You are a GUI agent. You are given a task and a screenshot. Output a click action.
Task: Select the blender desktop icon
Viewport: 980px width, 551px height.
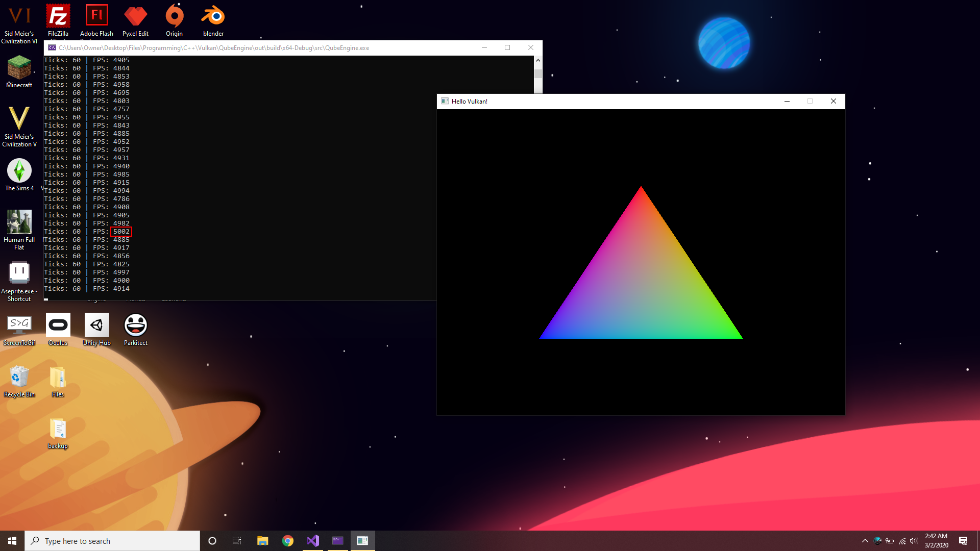213,18
